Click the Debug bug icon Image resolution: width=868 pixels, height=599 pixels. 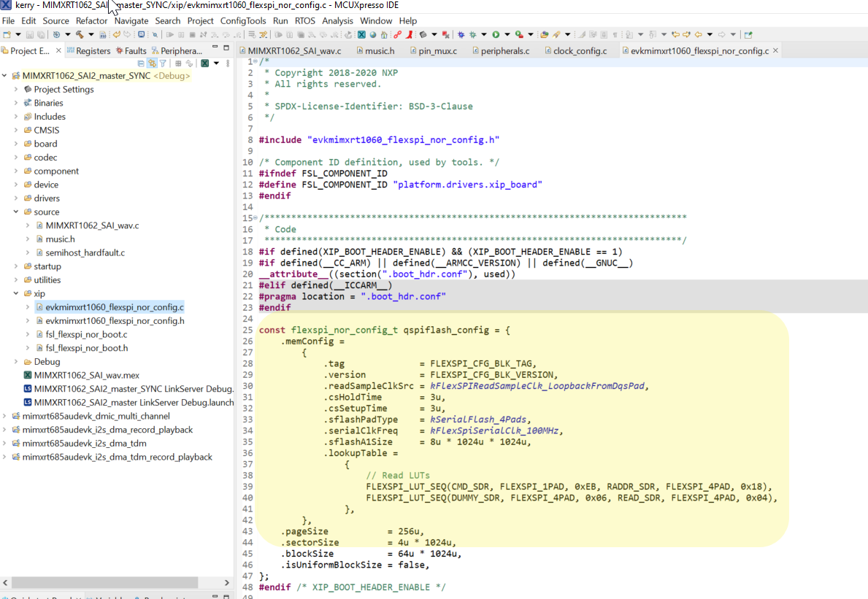[x=460, y=34]
